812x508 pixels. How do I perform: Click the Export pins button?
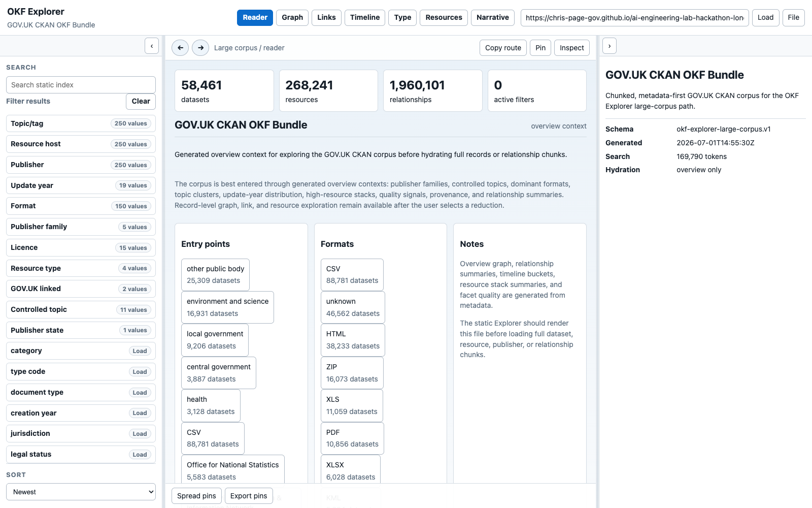click(x=249, y=496)
